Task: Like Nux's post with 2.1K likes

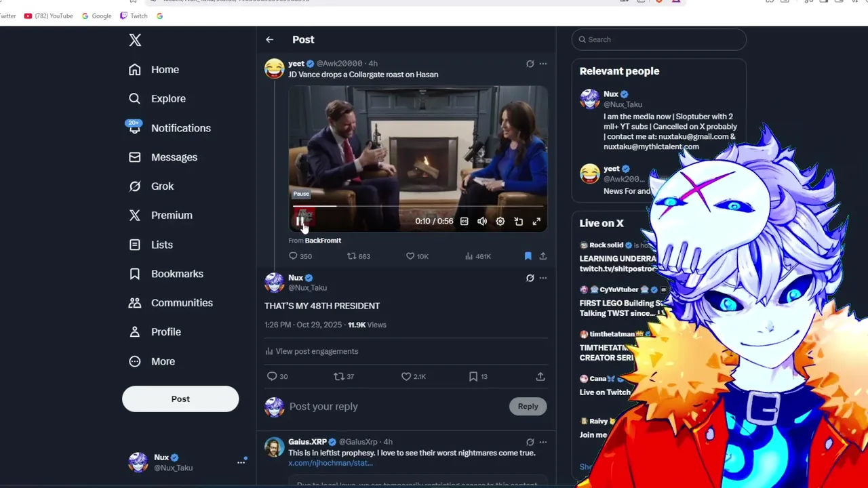Action: [x=414, y=376]
